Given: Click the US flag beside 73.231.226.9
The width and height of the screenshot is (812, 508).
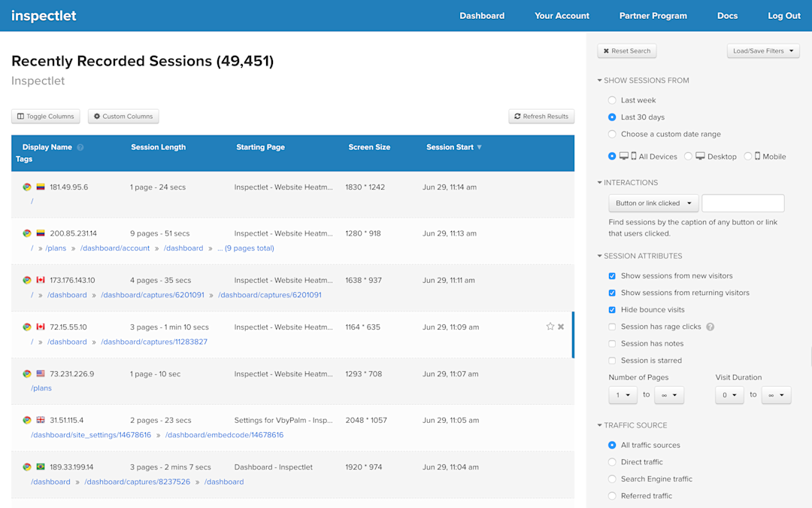Looking at the screenshot, I should (x=41, y=374).
